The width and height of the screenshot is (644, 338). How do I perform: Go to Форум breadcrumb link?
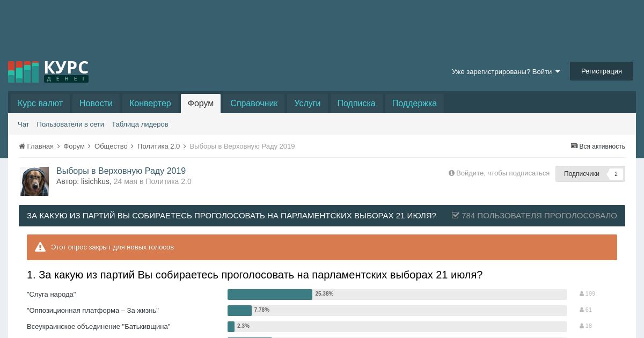[x=74, y=146]
